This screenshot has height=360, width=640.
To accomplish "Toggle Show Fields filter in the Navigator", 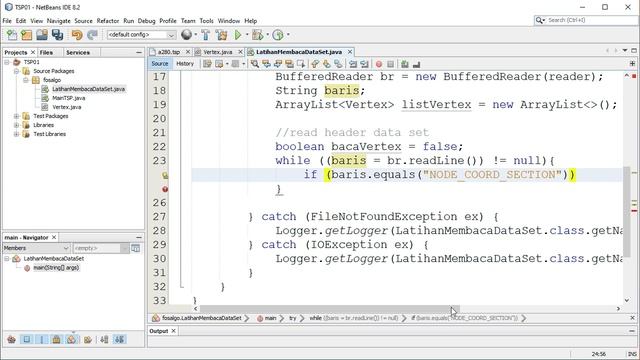I will pyautogui.click(x=27, y=339).
